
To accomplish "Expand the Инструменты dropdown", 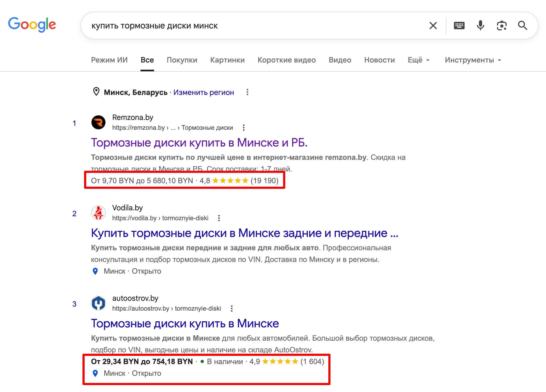I will pyautogui.click(x=473, y=60).
